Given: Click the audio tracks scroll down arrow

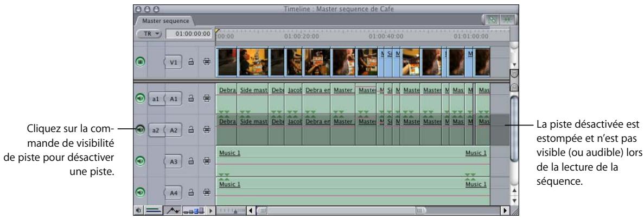Looking at the screenshot, I should (x=514, y=201).
